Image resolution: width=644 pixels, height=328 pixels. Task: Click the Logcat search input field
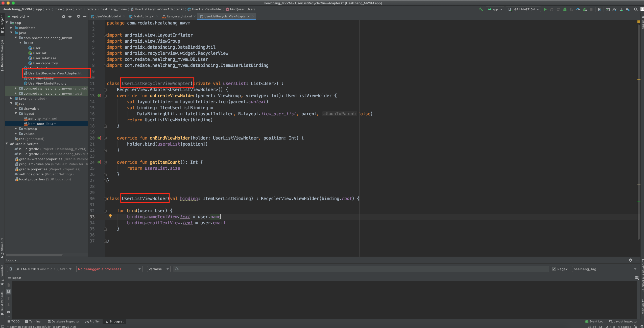pos(361,269)
